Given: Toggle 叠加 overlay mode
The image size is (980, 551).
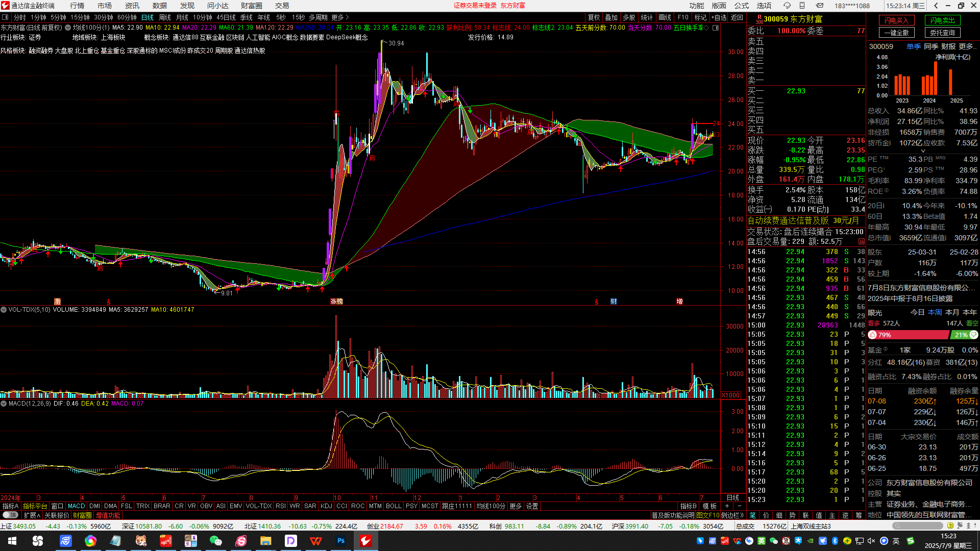Looking at the screenshot, I should click(611, 17).
